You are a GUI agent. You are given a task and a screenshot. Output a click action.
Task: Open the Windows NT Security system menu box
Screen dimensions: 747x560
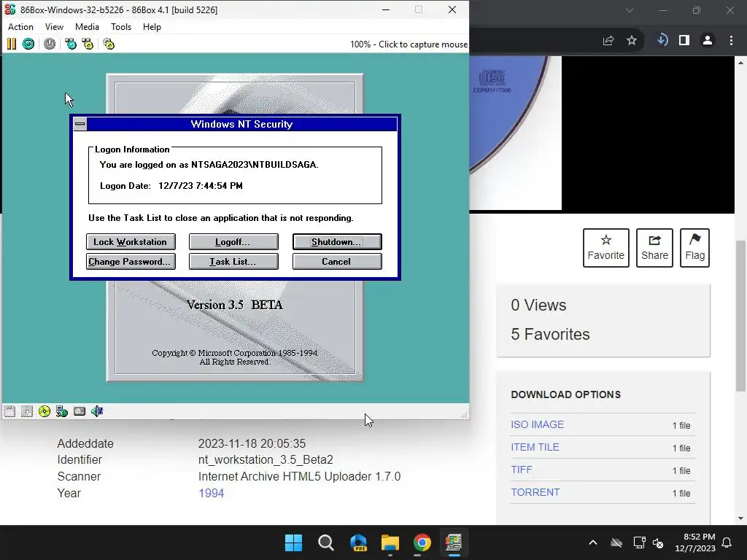(80, 124)
